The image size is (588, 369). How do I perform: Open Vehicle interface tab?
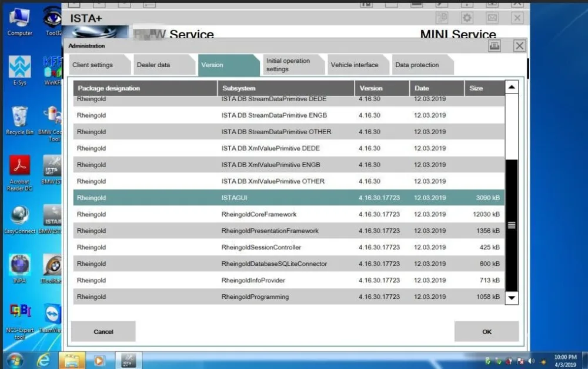click(358, 65)
